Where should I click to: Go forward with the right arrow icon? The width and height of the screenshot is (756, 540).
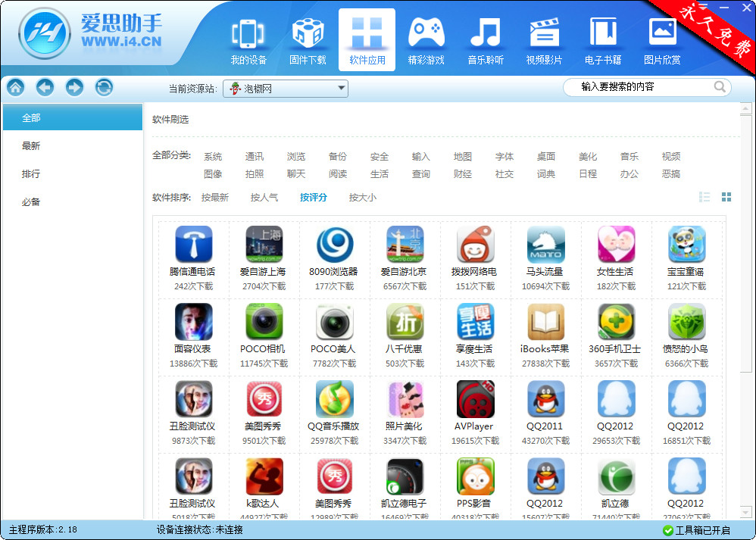(x=75, y=87)
